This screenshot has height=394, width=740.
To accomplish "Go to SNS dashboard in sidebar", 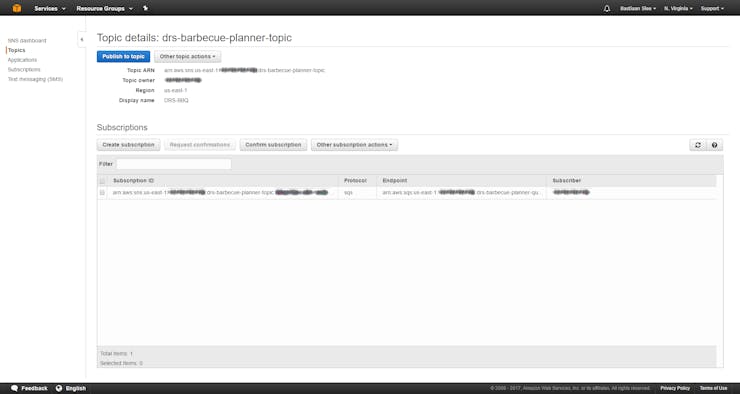I will click(27, 41).
